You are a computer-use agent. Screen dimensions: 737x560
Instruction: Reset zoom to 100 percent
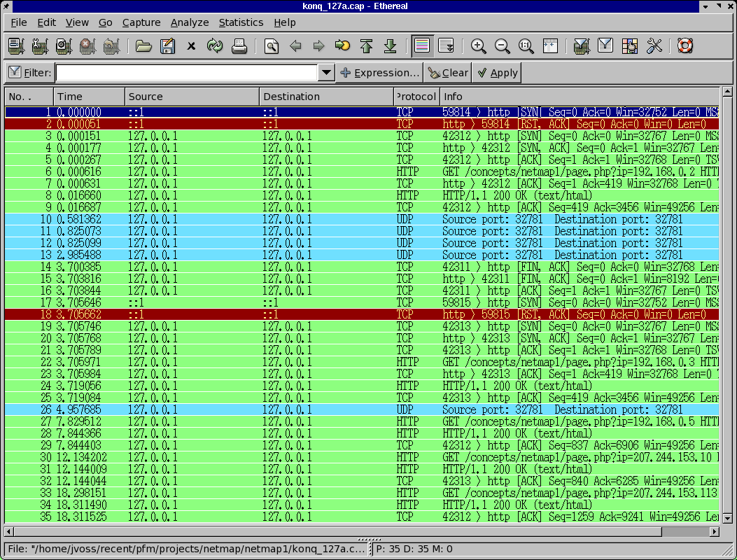click(526, 46)
